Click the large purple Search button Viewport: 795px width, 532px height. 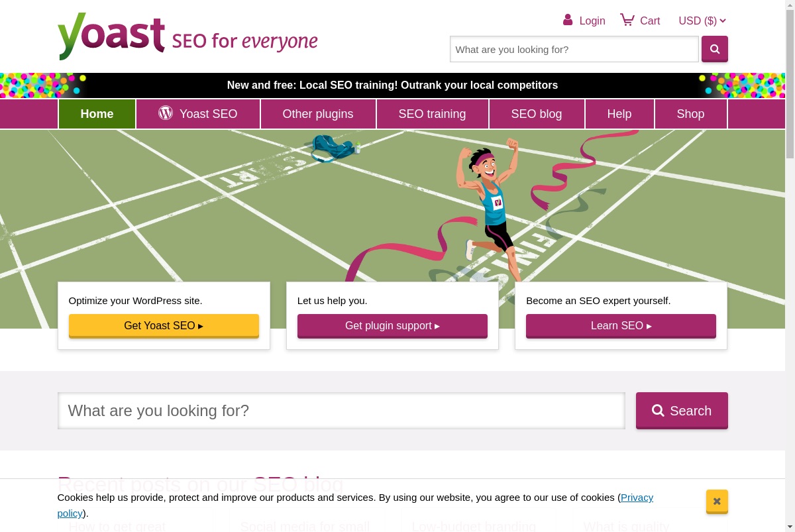tap(682, 411)
